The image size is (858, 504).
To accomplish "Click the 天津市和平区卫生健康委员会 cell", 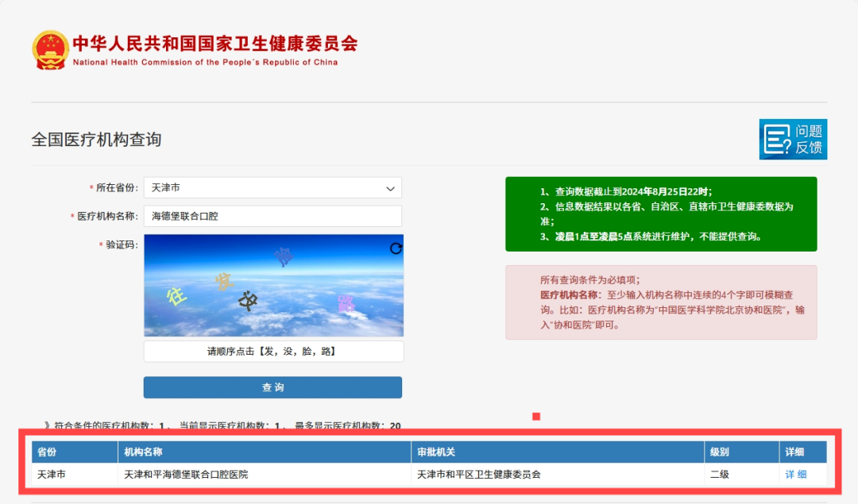I will [x=478, y=475].
